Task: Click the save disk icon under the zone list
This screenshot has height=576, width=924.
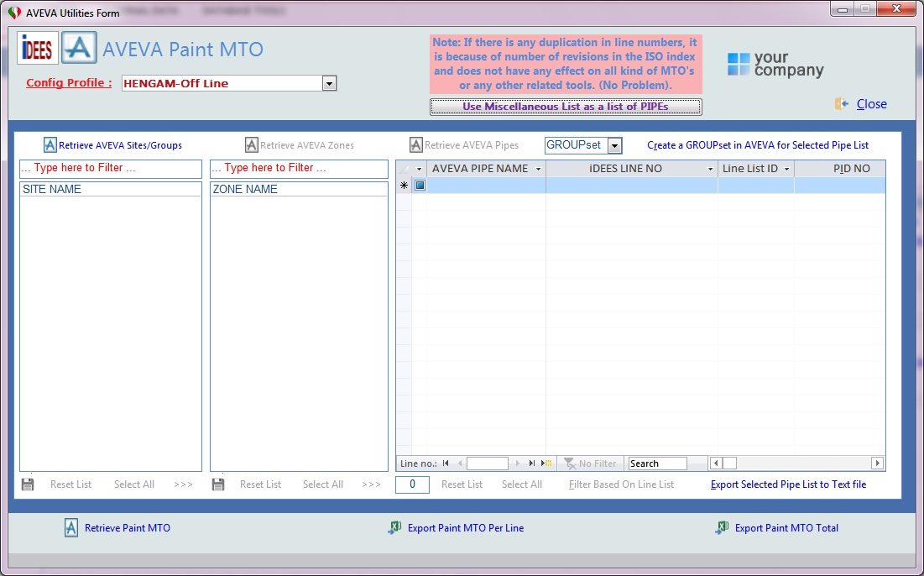Action: click(218, 484)
